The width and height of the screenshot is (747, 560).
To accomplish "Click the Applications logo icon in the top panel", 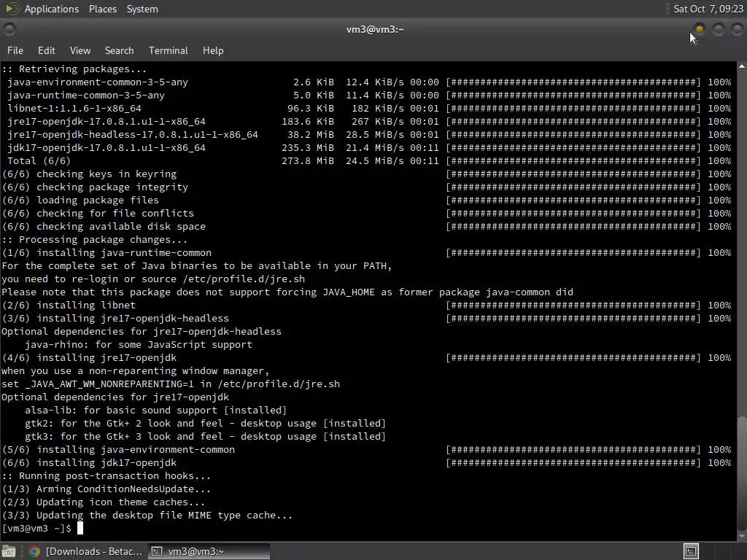I will click(x=12, y=9).
